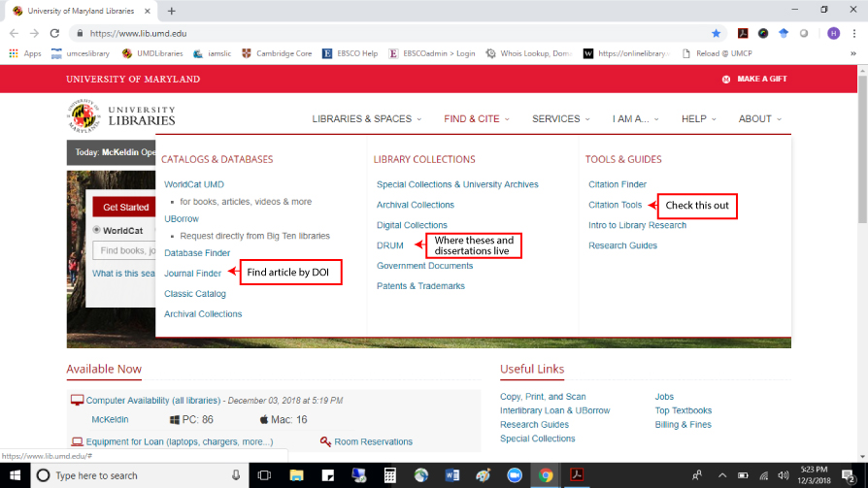Viewport: 868px width, 488px height.
Task: Open Billing & Fines link
Action: [x=684, y=425]
